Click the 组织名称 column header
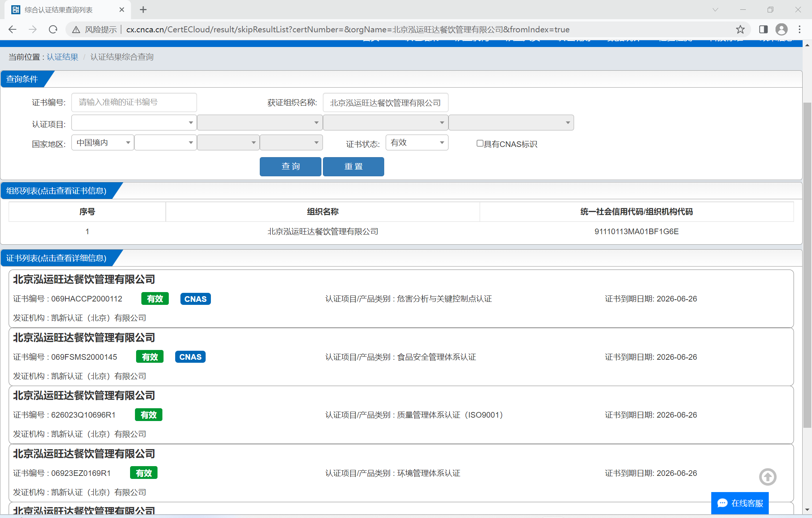The height and width of the screenshot is (518, 812). pos(323,212)
